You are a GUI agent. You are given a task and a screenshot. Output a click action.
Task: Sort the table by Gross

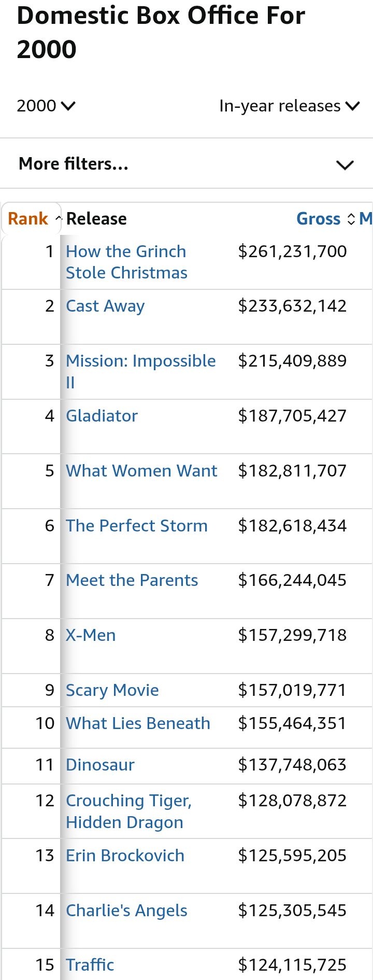[x=318, y=219]
